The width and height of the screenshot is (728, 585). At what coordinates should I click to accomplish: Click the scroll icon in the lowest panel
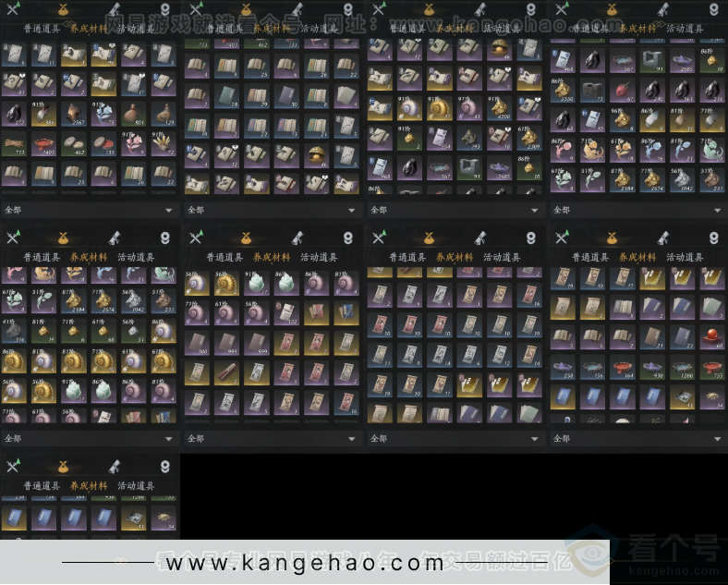115,467
